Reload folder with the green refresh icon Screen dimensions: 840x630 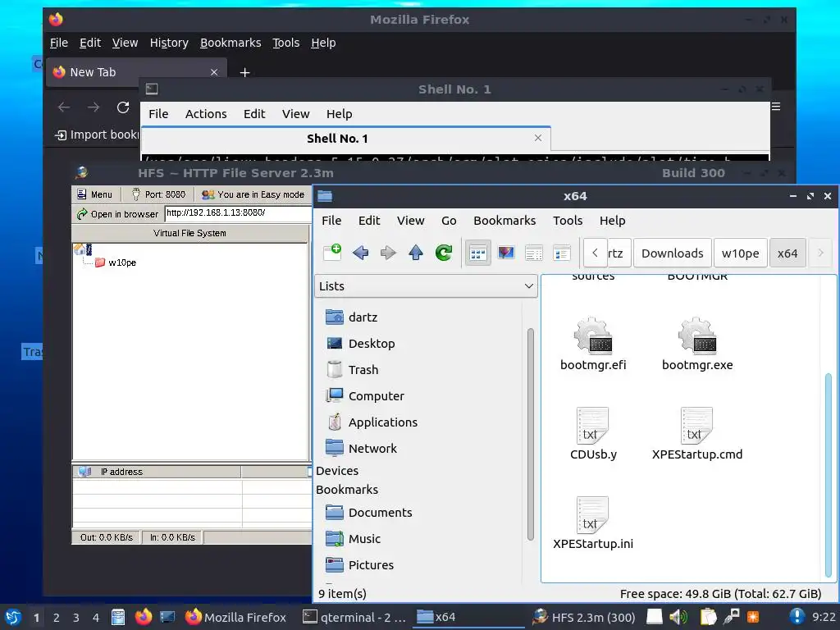pos(444,253)
